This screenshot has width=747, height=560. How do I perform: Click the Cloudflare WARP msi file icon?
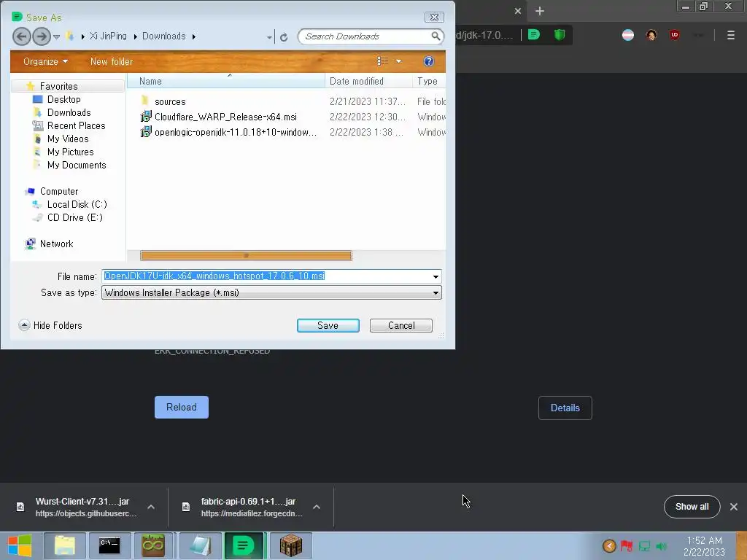(146, 117)
